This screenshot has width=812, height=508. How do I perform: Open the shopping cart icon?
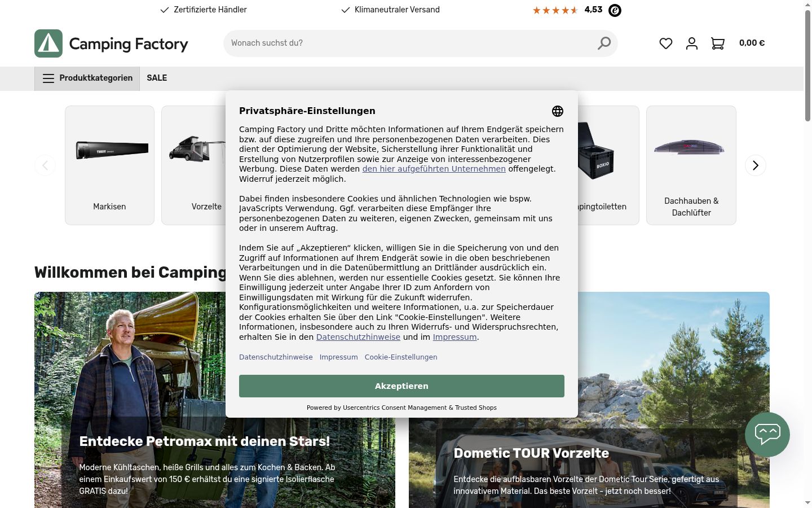[718, 43]
